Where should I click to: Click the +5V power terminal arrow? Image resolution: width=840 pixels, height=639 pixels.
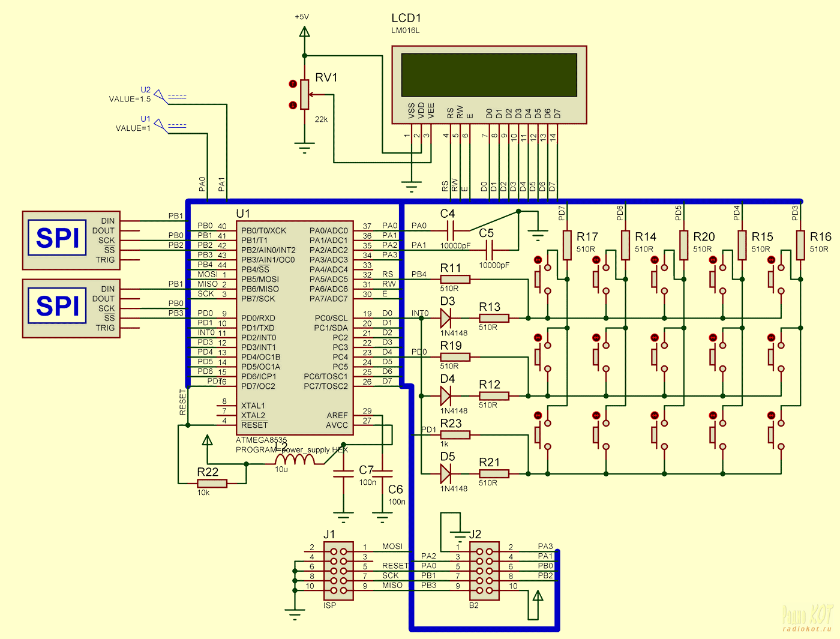click(305, 32)
